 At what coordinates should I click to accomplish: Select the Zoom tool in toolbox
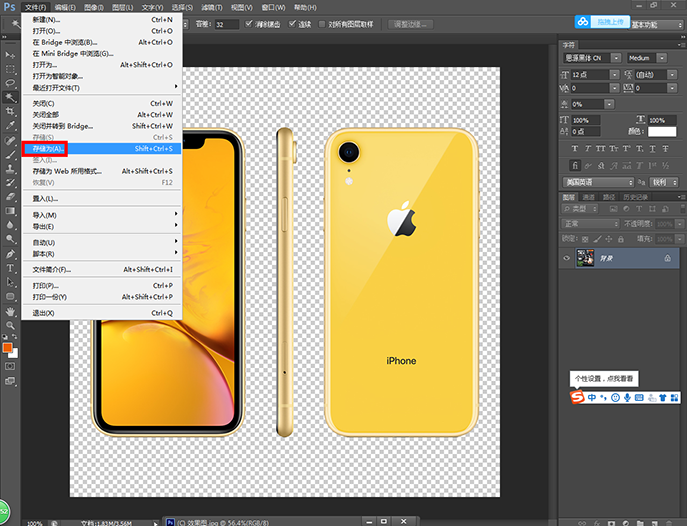tap(10, 325)
